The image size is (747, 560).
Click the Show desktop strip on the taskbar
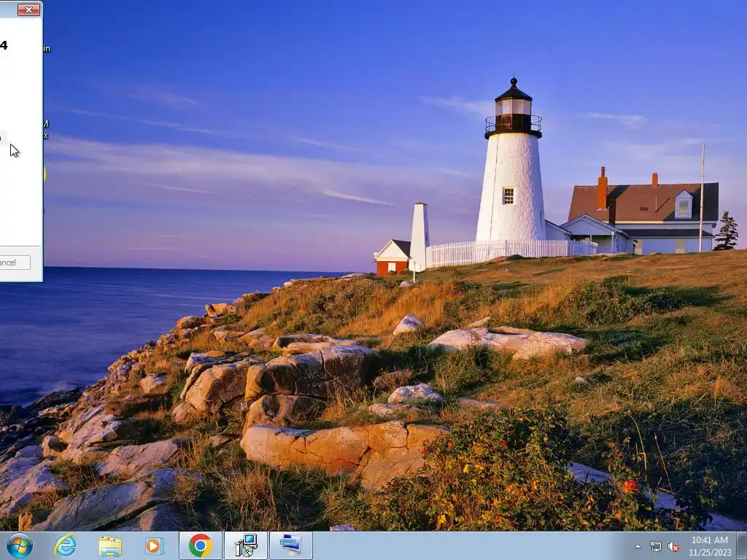pos(742,545)
